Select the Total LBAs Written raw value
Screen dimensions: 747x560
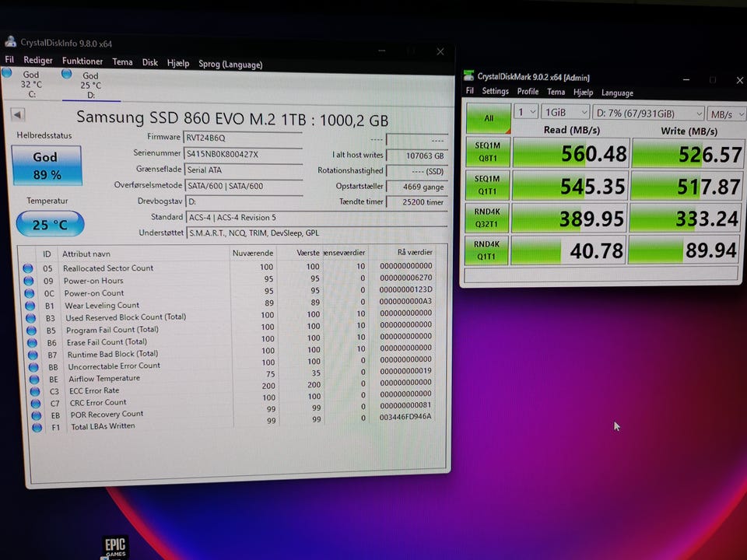[405, 417]
